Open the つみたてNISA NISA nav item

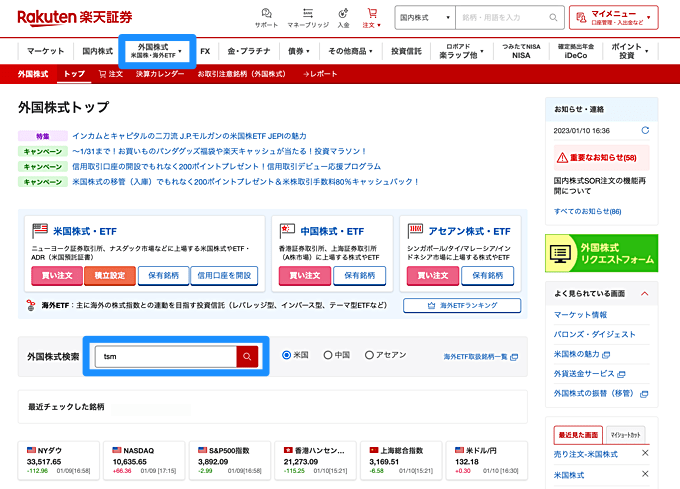[521, 51]
